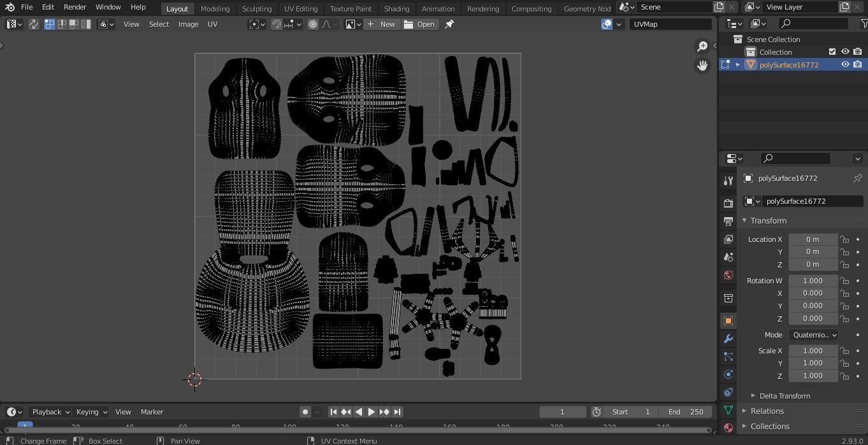Open View Layer properties tab
This screenshot has height=445, width=868.
(728, 239)
